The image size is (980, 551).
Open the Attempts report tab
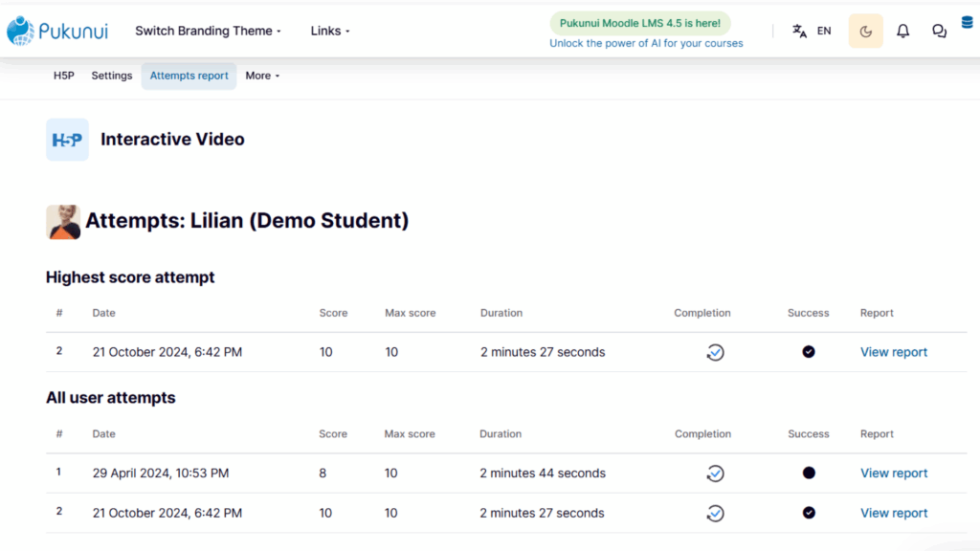click(189, 76)
